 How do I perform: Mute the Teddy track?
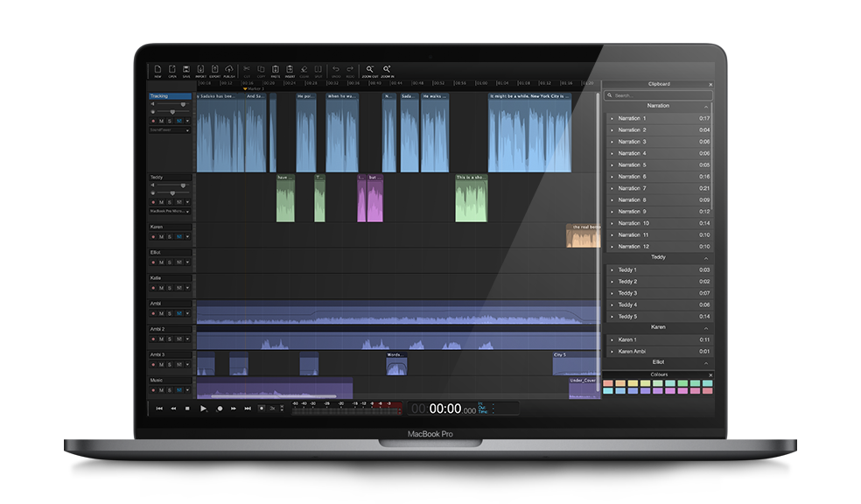pyautogui.click(x=161, y=202)
